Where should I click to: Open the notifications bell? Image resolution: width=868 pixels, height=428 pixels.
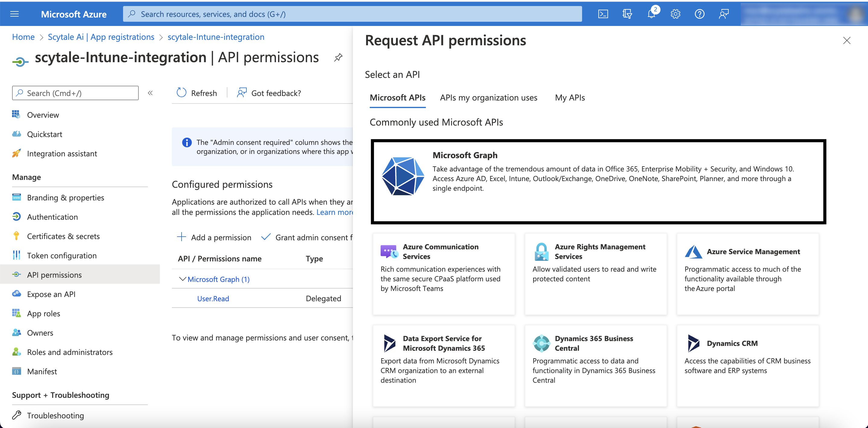point(652,14)
